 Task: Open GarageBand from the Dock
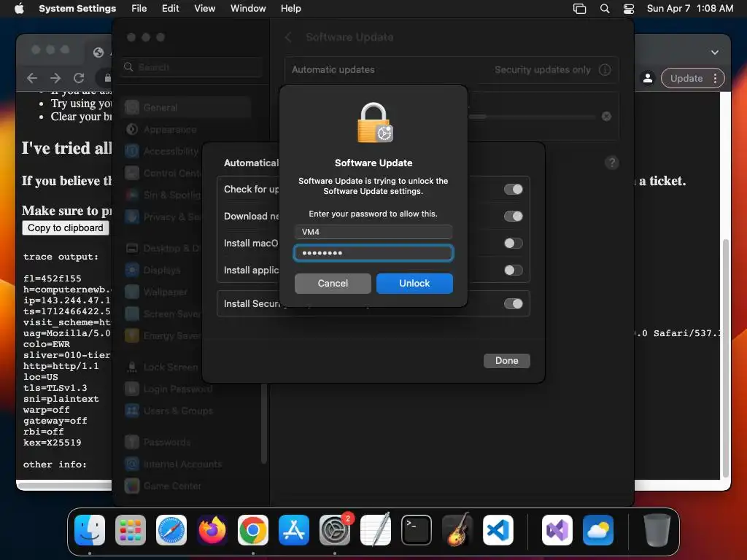[457, 530]
